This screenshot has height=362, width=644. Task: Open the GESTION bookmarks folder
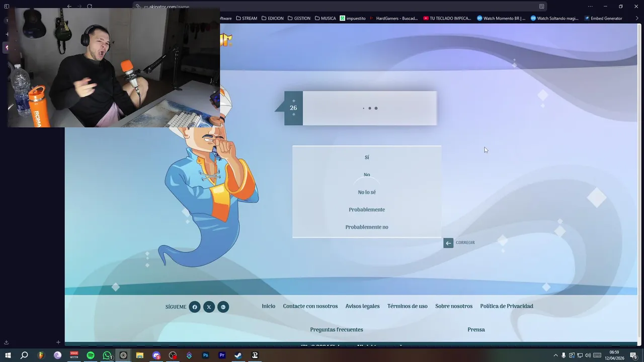[299, 18]
